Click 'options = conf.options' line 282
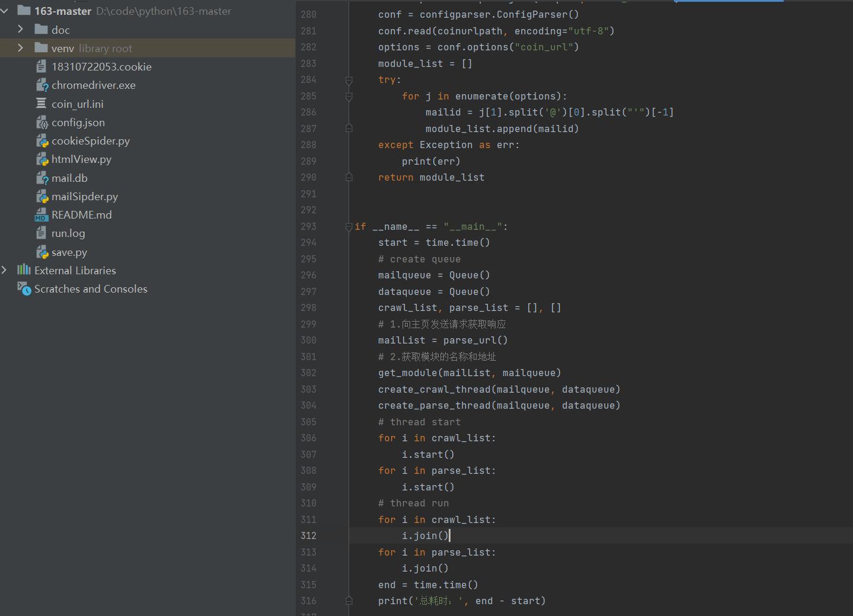 (478, 47)
